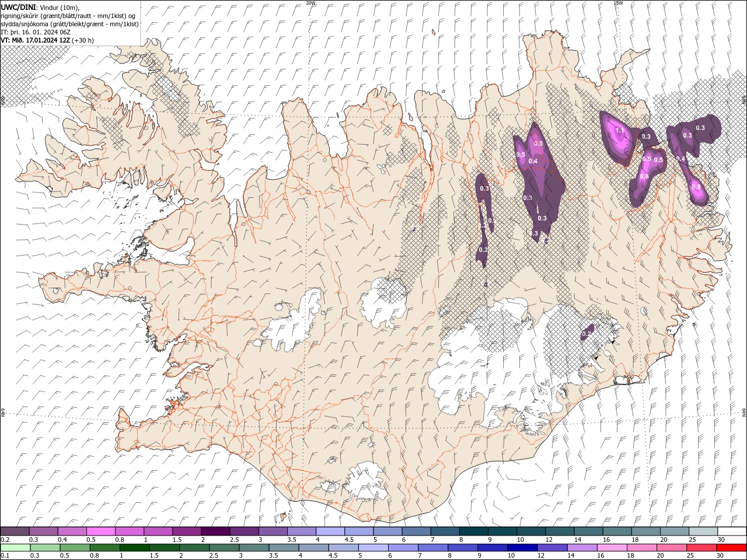Click the pale green 0.1 swatch in the lower legend row
Viewport: 747px width, 560px height.
15,548
